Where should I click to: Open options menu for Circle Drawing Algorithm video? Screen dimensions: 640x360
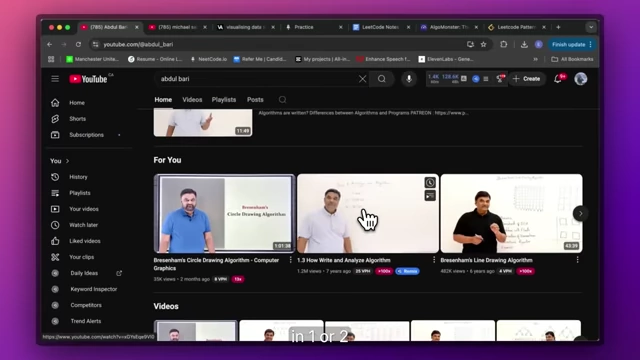pyautogui.click(x=291, y=260)
